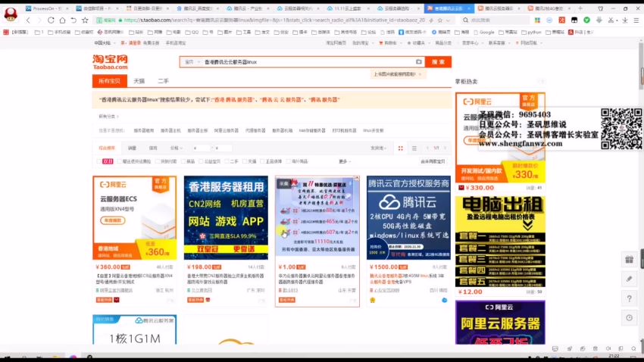The height and width of the screenshot is (362, 644).
Task: Click the yellow badge icon under ¥1500 item
Action: 373,301
